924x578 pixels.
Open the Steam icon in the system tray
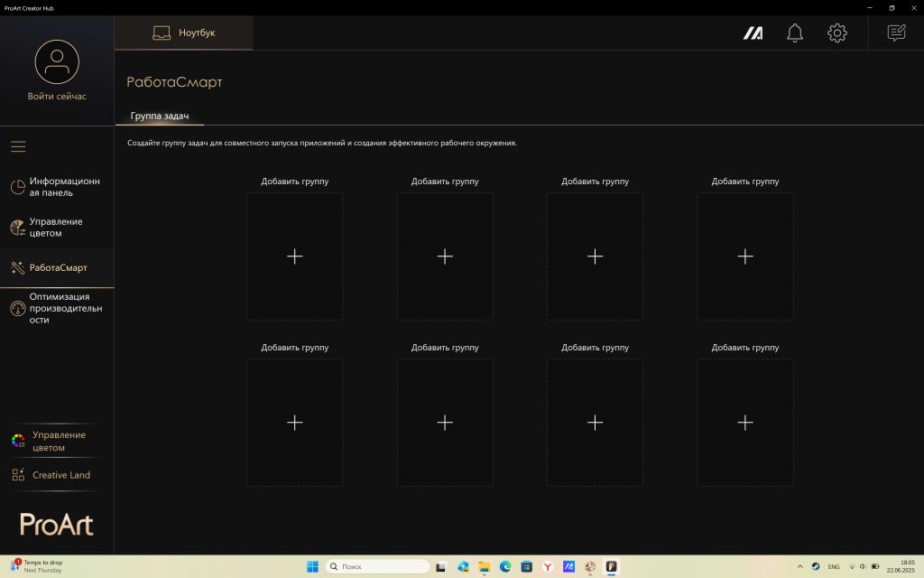[x=816, y=567]
